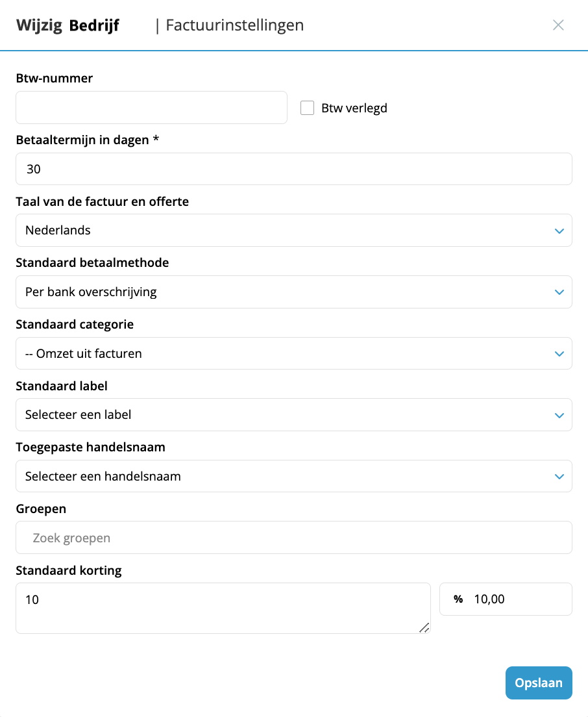Click the discount percentage field showing 10,00
588x717 pixels.
pos(506,599)
